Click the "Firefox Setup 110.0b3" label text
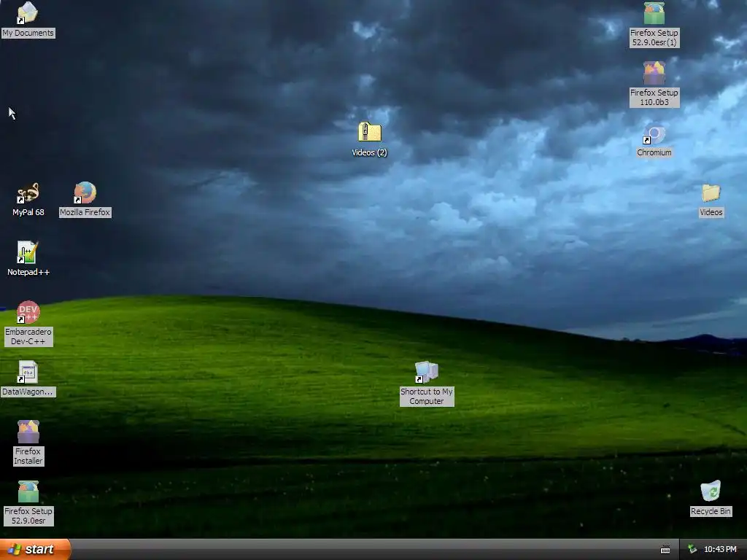Viewport: 747px width, 560px height. pos(654,98)
